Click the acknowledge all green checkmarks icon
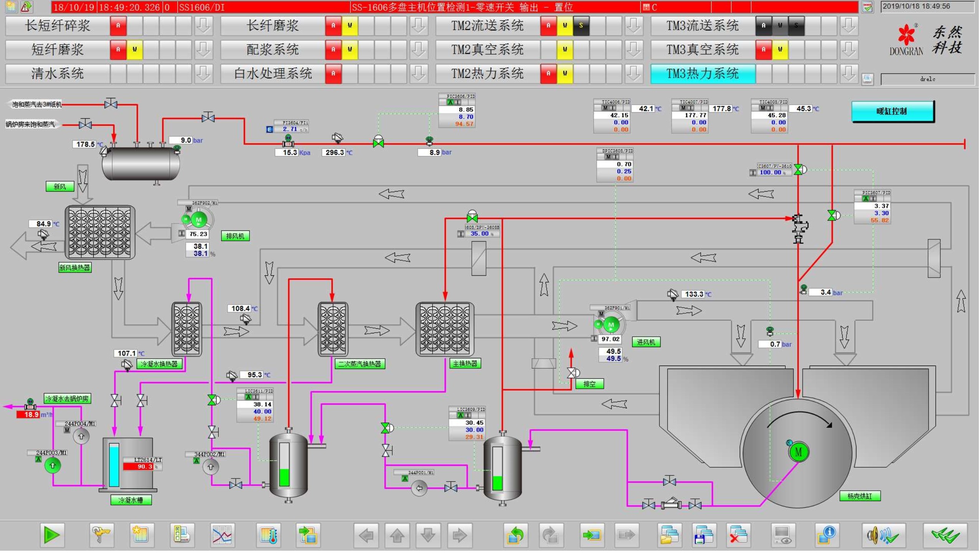980x553 pixels. tap(946, 536)
